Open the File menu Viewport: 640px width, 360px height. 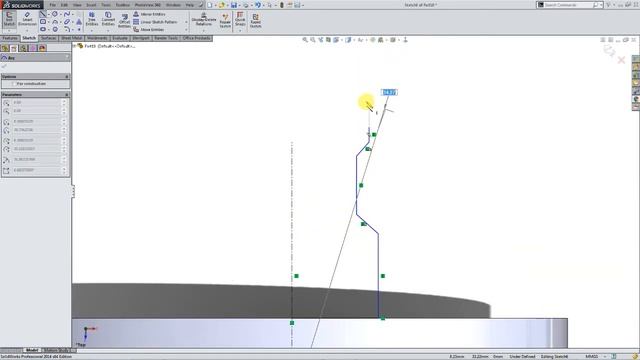click(x=53, y=5)
